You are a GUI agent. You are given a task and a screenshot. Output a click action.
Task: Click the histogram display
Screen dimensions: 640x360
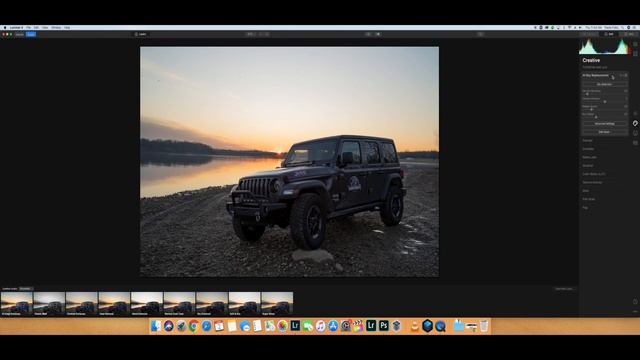[604, 47]
